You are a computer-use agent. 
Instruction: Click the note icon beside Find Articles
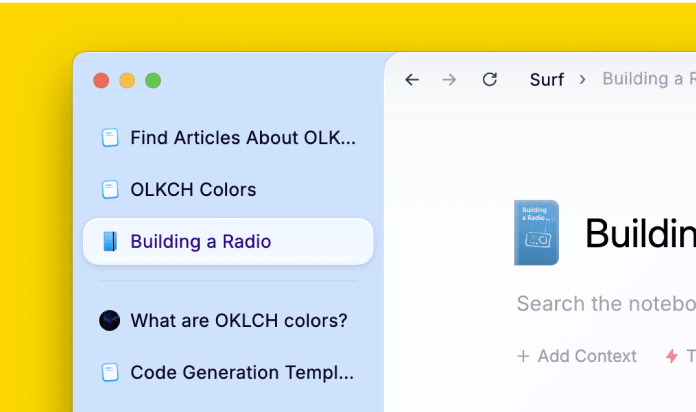click(x=110, y=138)
